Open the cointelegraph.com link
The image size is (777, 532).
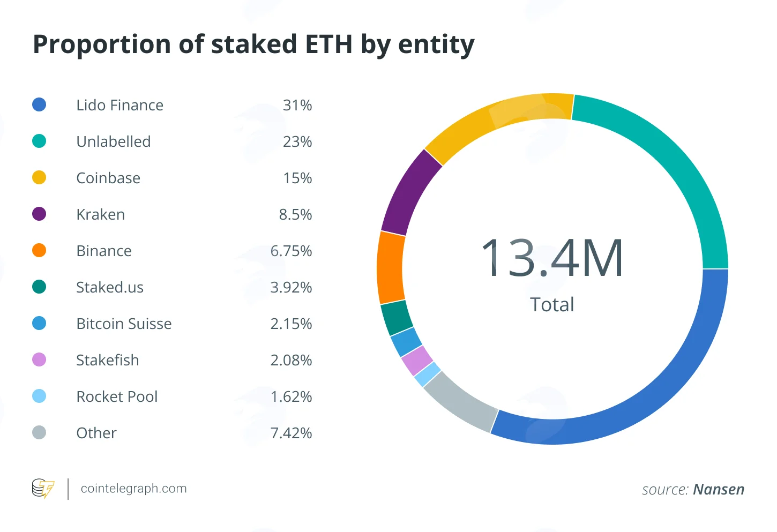click(x=133, y=489)
